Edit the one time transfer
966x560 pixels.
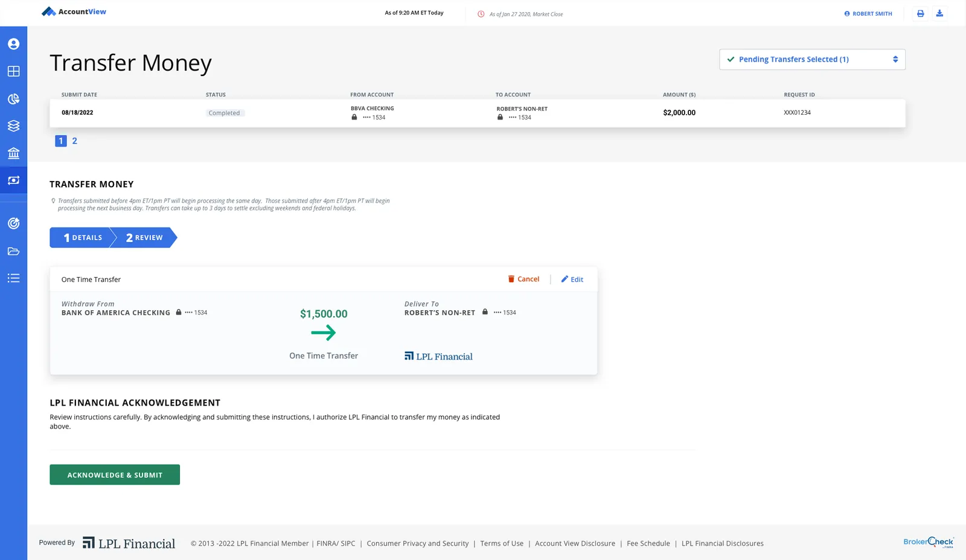click(572, 279)
